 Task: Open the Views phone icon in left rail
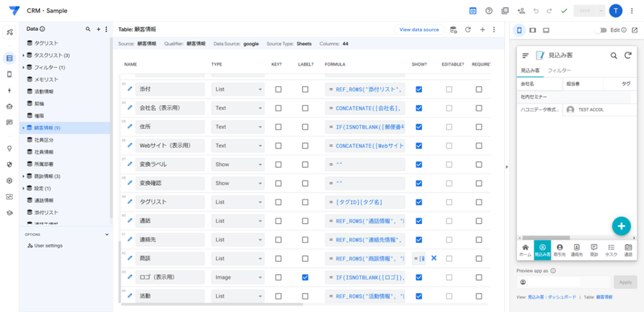pos(9,74)
